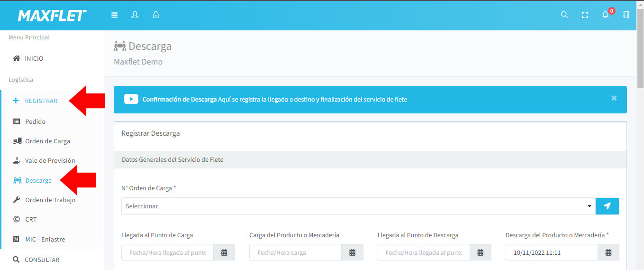Image resolution: width=644 pixels, height=270 pixels.
Task: Open the N° Orden de Carga dropdown
Action: point(358,206)
